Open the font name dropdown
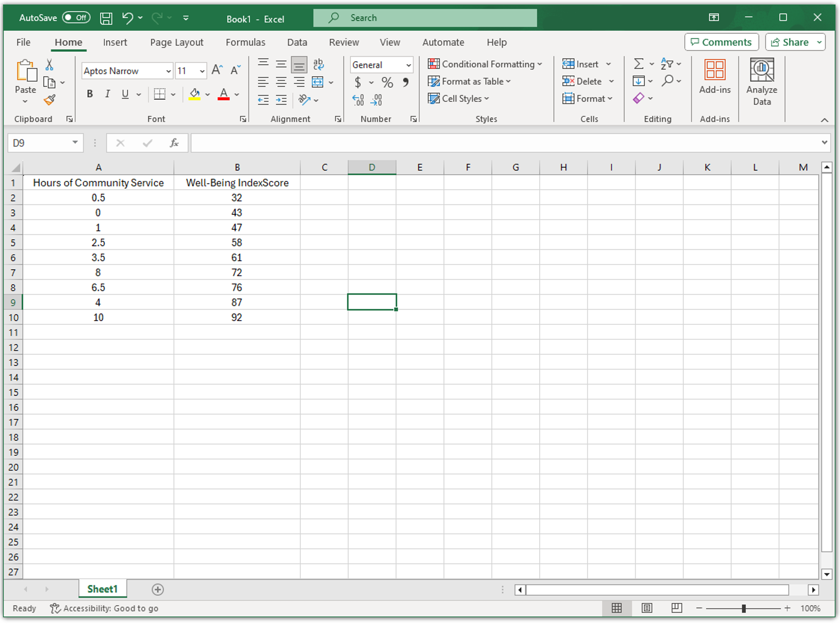Image resolution: width=840 pixels, height=624 pixels. tap(168, 71)
